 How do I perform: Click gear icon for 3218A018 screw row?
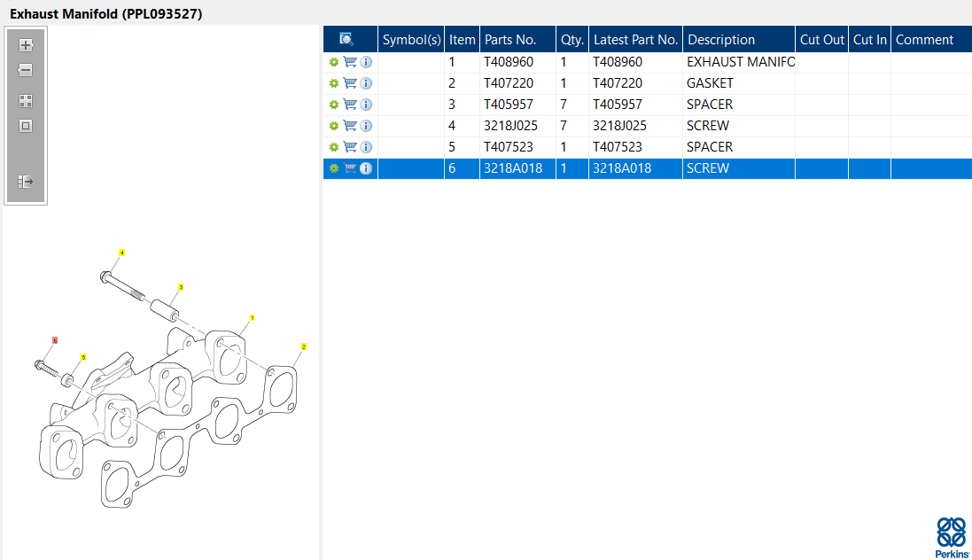333,168
